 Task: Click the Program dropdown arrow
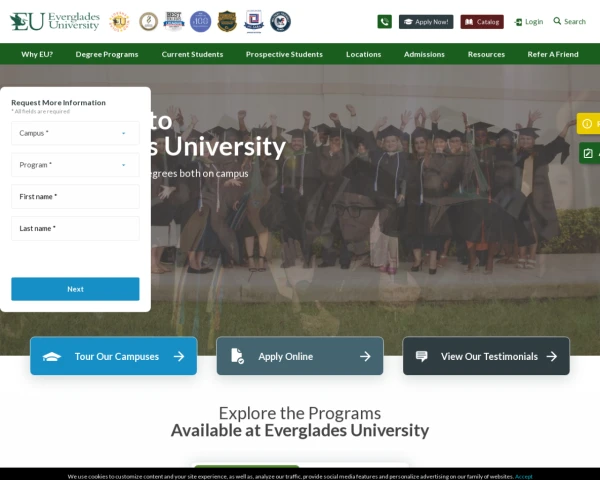tap(124, 165)
